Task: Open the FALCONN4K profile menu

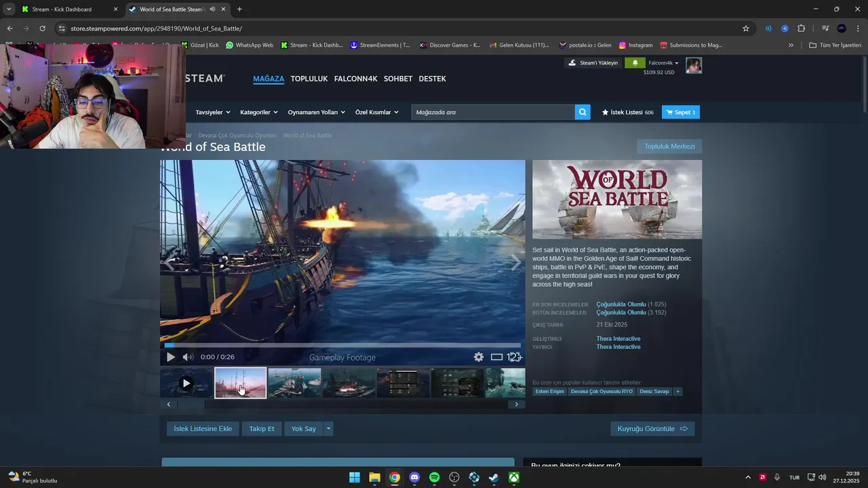Action: pos(355,79)
